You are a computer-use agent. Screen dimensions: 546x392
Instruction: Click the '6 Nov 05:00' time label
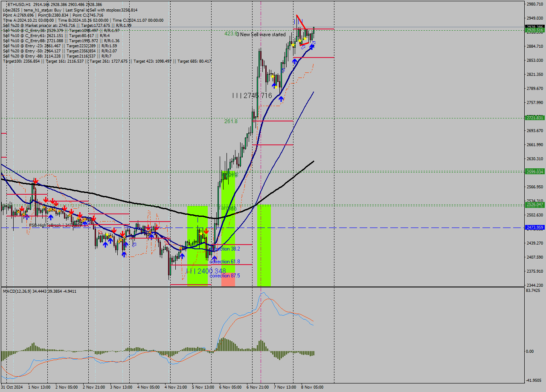[230, 387]
